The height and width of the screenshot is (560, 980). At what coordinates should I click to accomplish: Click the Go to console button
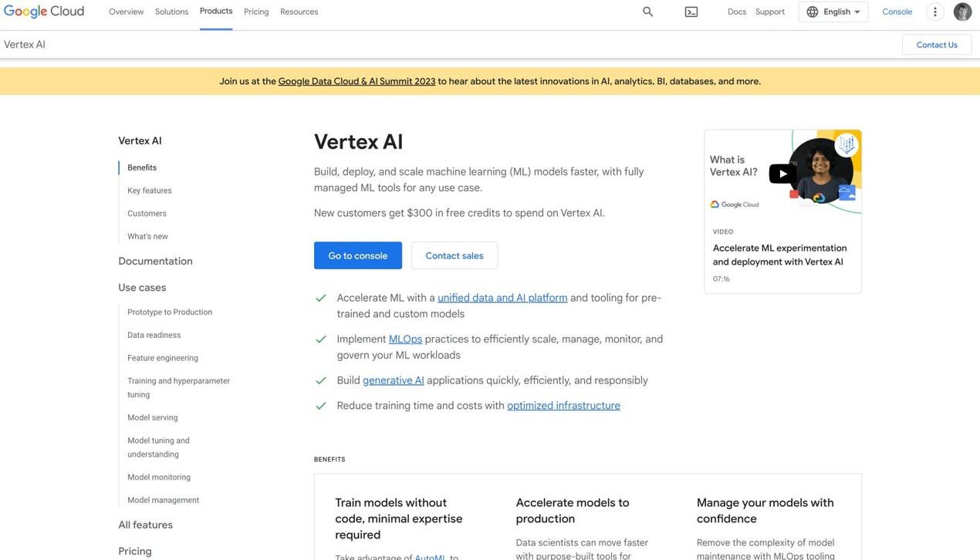click(357, 255)
